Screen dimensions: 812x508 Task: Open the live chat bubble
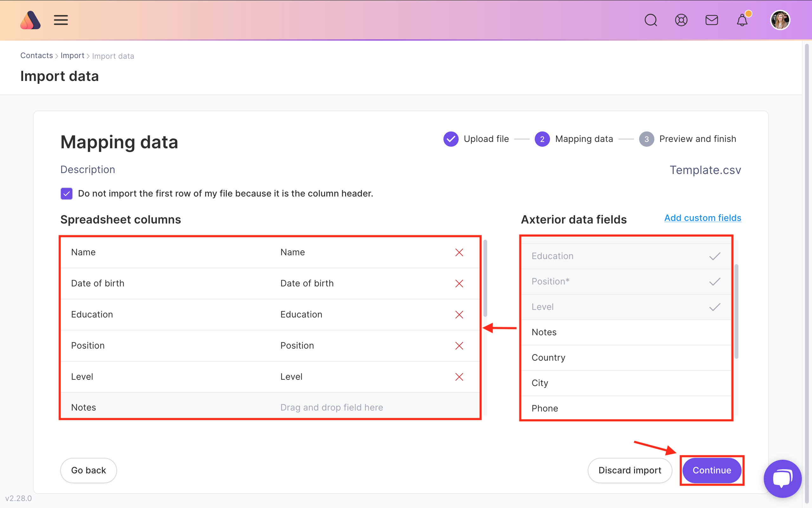783,478
